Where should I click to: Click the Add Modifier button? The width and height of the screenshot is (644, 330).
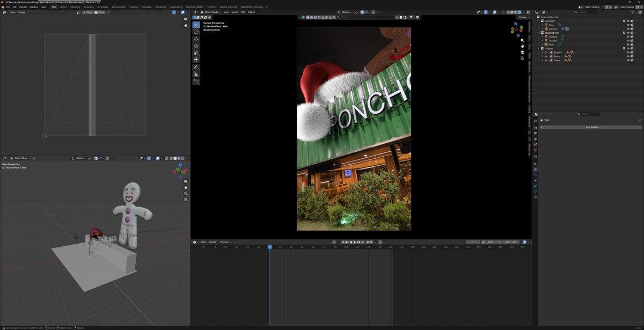pyautogui.click(x=592, y=127)
